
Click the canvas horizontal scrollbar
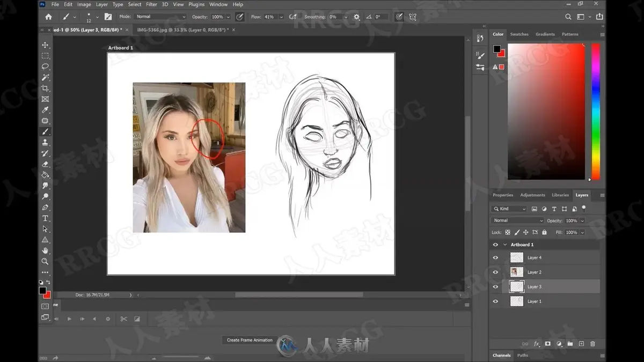pos(298,294)
